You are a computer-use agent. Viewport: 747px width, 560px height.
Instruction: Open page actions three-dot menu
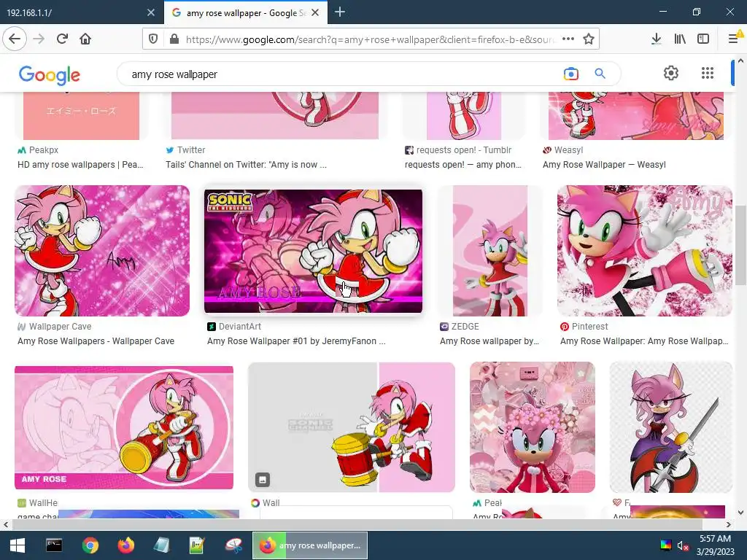coord(568,39)
